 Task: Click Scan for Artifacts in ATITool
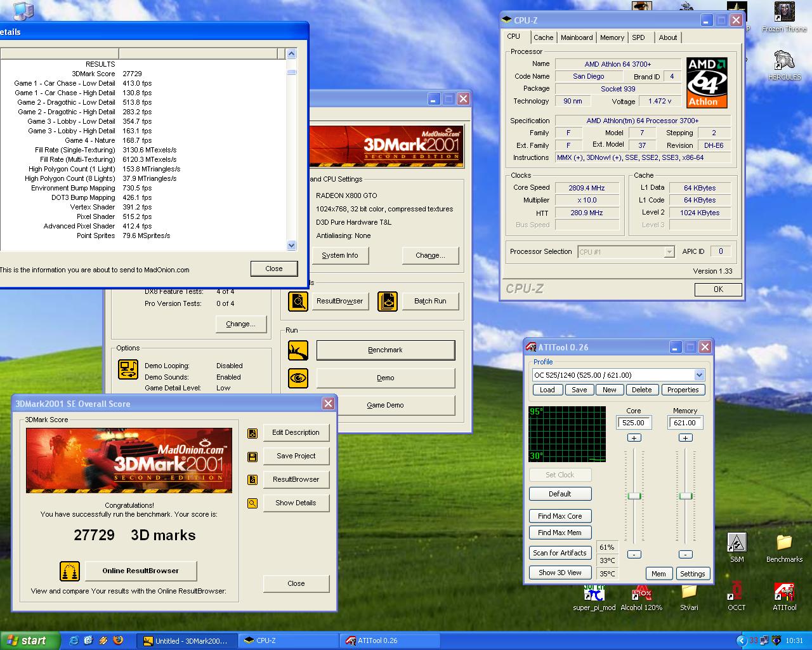[x=560, y=553]
